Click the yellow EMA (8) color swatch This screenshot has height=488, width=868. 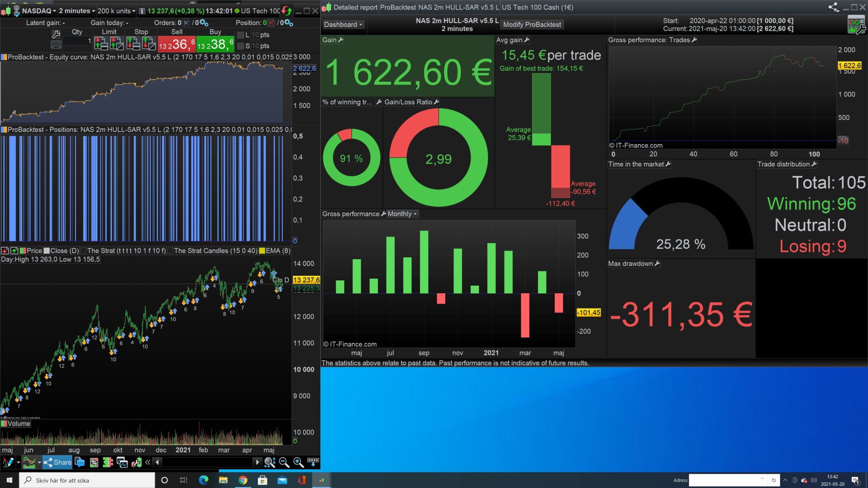[262, 251]
